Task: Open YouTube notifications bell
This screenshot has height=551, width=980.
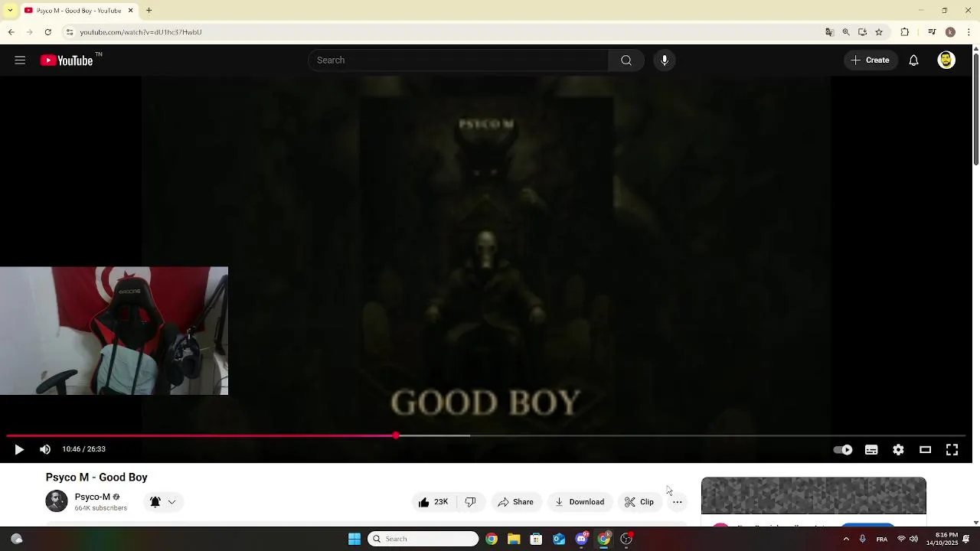Action: pyautogui.click(x=913, y=60)
